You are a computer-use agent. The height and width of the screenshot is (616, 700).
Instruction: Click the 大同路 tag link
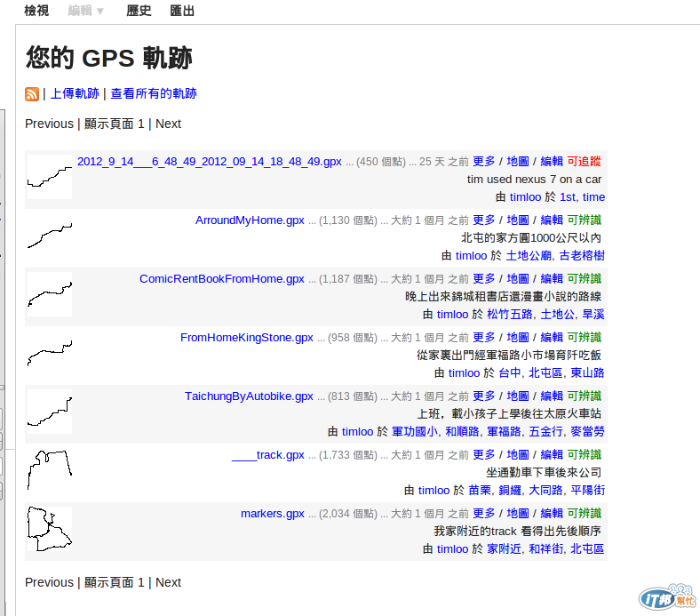(x=546, y=491)
